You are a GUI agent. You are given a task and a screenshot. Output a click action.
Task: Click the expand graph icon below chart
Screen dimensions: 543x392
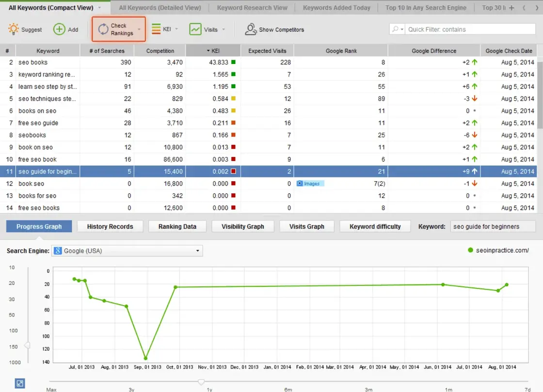pos(20,383)
